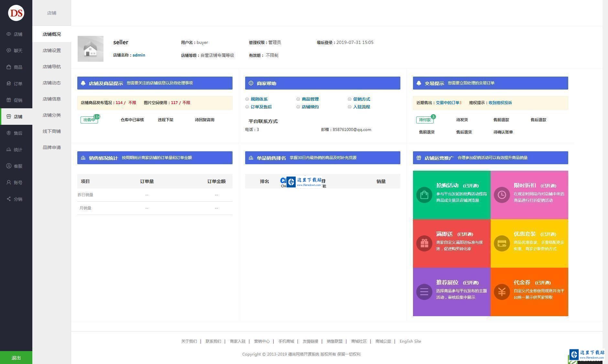Image resolution: width=608 pixels, height=364 pixels.
Task: Click the clock icon on the 限时折扣 tile
Action: click(x=502, y=195)
